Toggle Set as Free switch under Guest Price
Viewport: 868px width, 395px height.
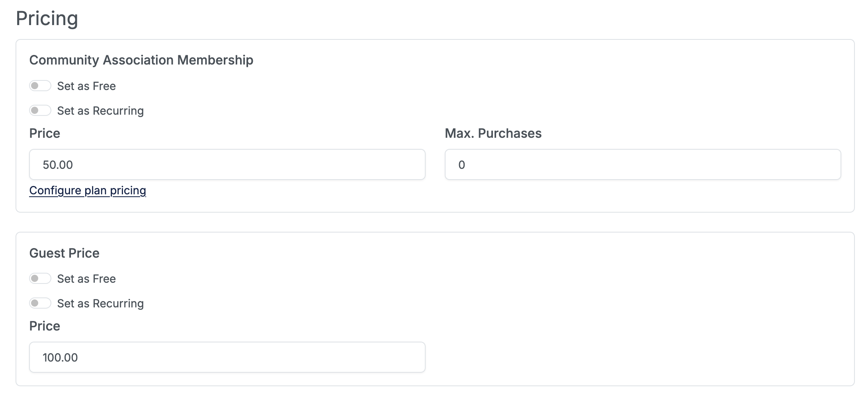click(40, 279)
